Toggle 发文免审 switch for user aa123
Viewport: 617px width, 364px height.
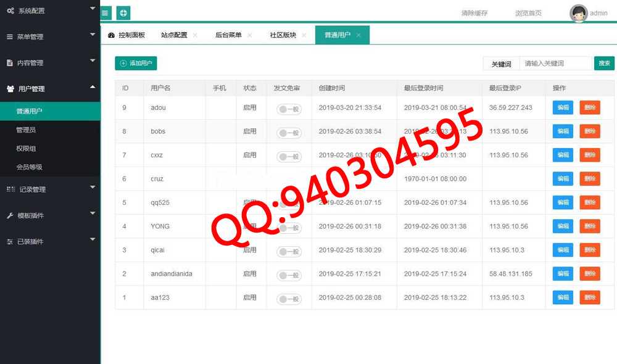(x=289, y=299)
